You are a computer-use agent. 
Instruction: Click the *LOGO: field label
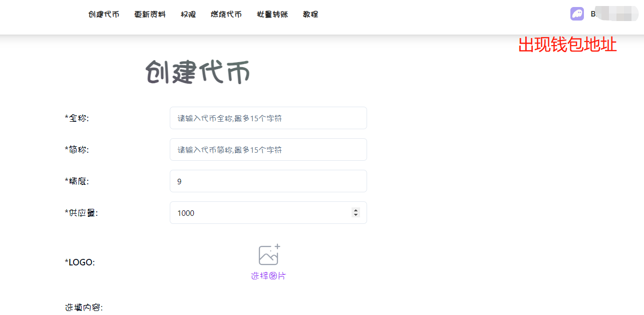point(80,262)
